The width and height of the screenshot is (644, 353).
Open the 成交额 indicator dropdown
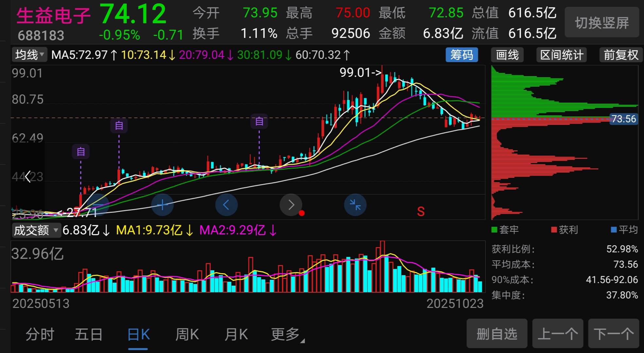[x=36, y=230]
